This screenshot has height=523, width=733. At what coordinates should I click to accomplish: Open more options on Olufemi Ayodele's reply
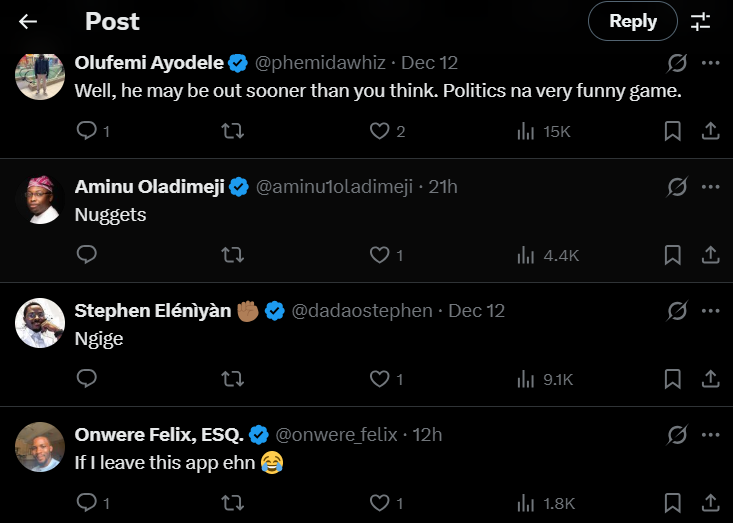click(x=710, y=63)
